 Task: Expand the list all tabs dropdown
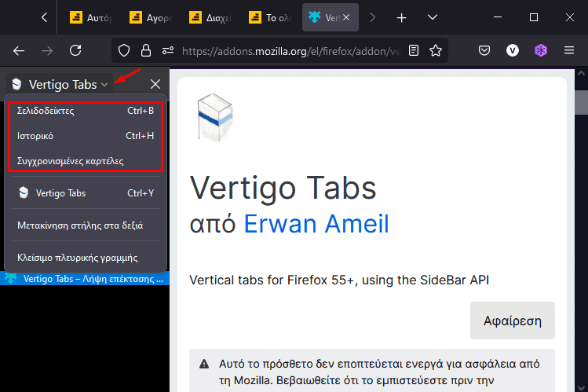coord(433,17)
